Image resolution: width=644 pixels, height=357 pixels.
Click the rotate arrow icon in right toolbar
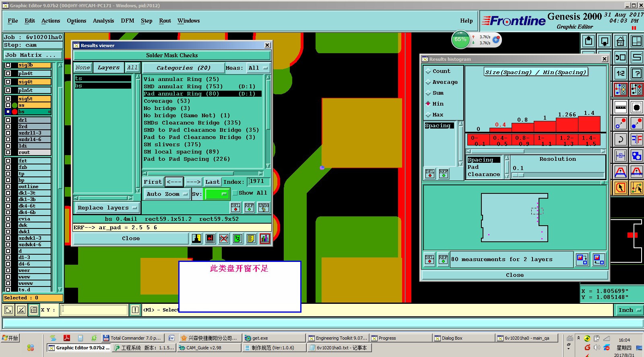pos(620,139)
